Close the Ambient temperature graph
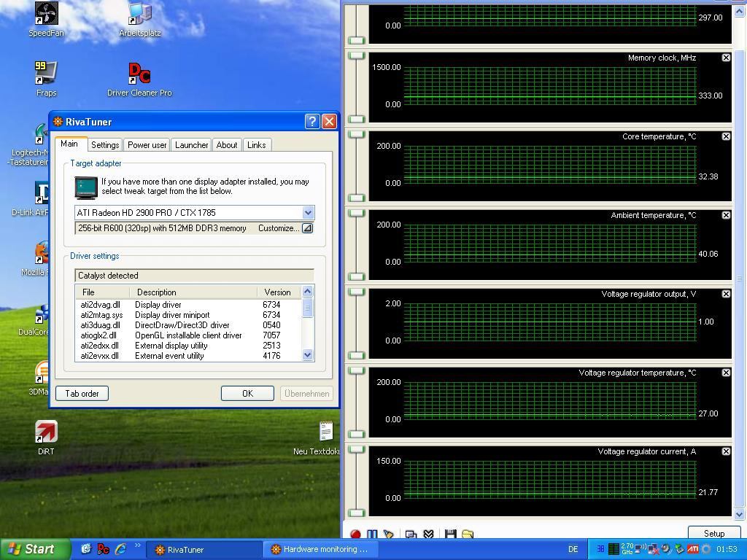Viewport: 747px width, 560px height. click(726, 215)
